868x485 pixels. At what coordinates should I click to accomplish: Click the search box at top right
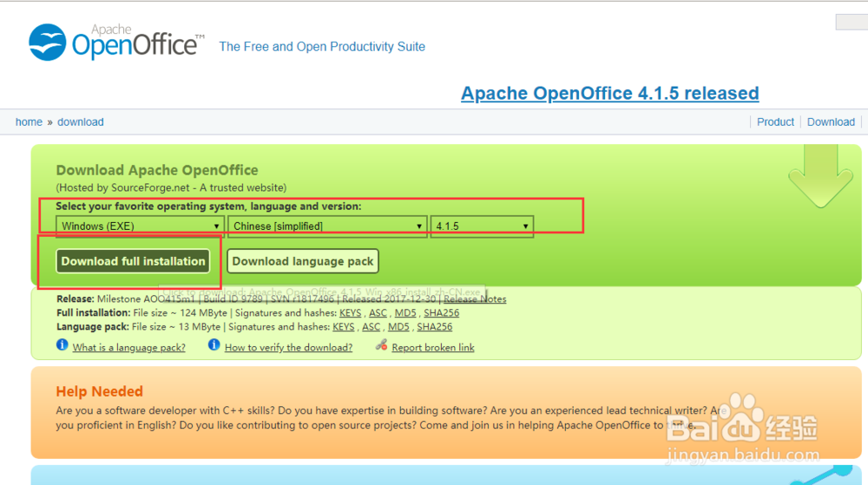point(852,22)
